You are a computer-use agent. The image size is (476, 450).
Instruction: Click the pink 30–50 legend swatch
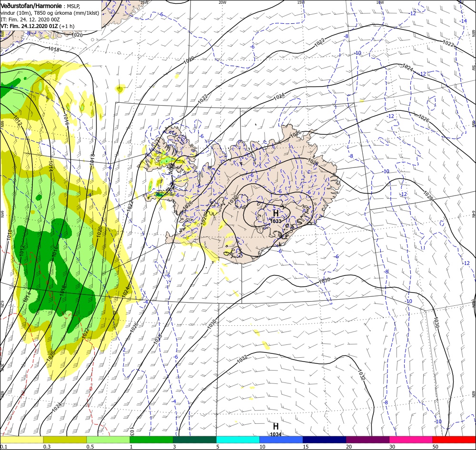pos(411,440)
